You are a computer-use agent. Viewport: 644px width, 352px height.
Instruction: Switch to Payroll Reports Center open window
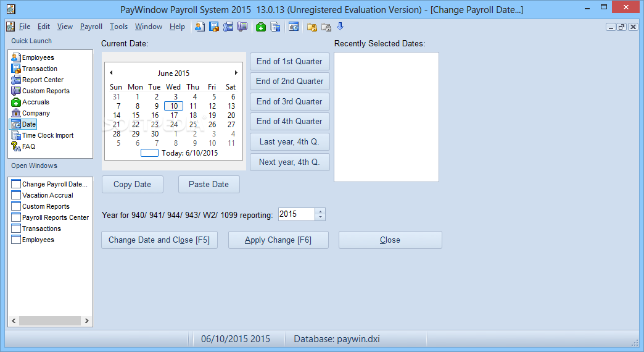[x=50, y=217]
